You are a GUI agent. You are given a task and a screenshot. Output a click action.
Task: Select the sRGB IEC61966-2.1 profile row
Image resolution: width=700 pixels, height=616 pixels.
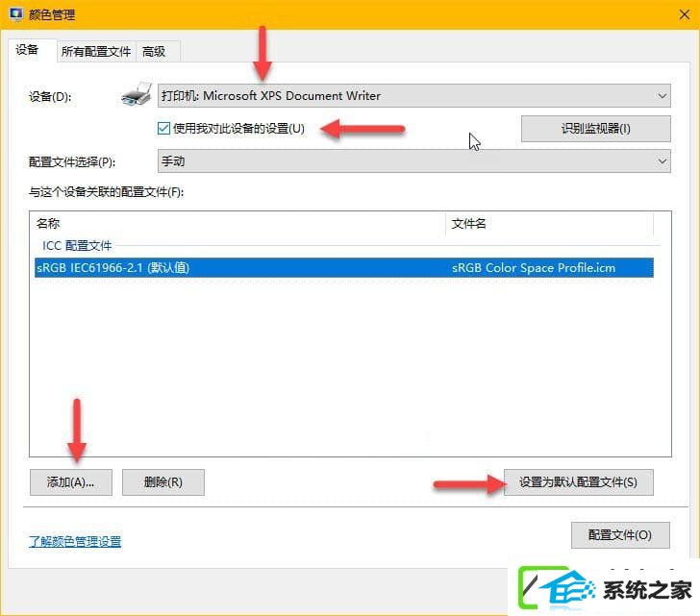pos(344,267)
